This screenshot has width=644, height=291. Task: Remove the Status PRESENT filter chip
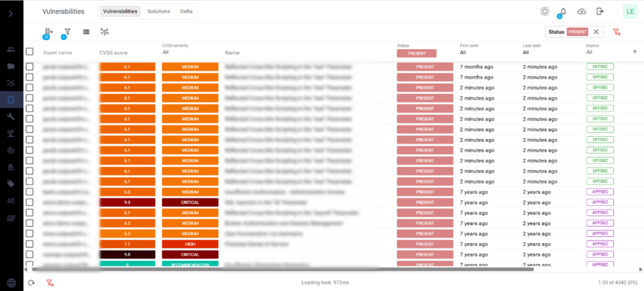point(596,31)
